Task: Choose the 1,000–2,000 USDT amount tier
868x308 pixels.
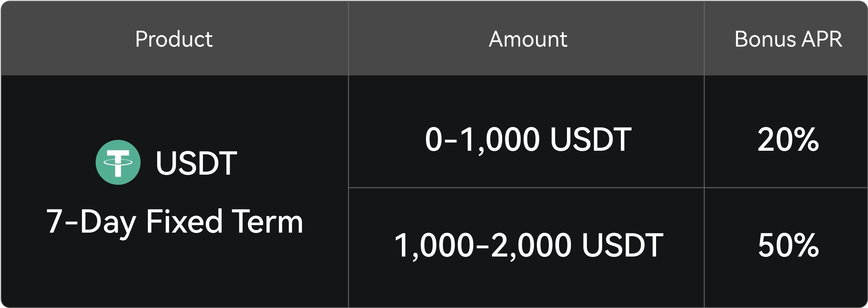Action: (x=528, y=246)
